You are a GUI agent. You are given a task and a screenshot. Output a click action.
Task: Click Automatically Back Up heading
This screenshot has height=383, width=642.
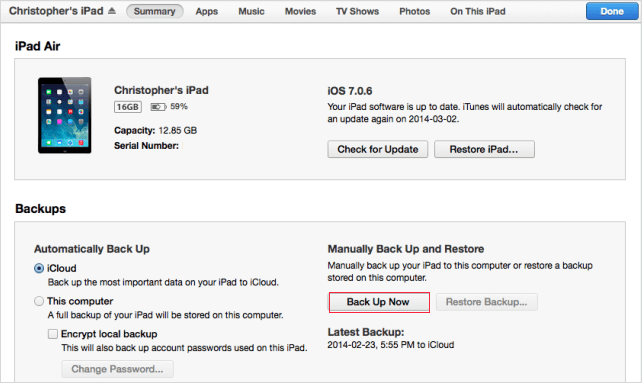[92, 249]
